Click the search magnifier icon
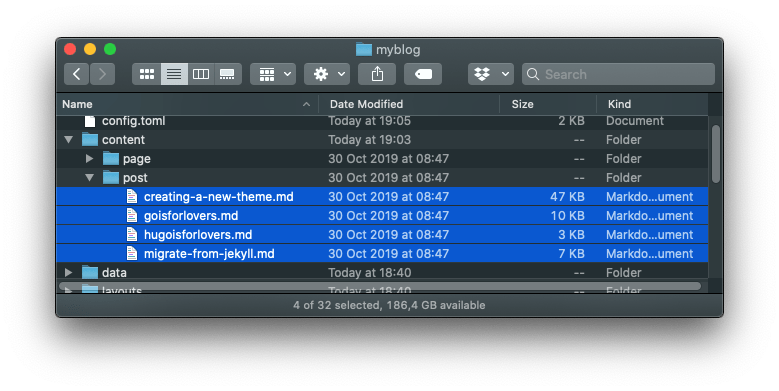Screen dimensions: 779x391 coord(533,74)
